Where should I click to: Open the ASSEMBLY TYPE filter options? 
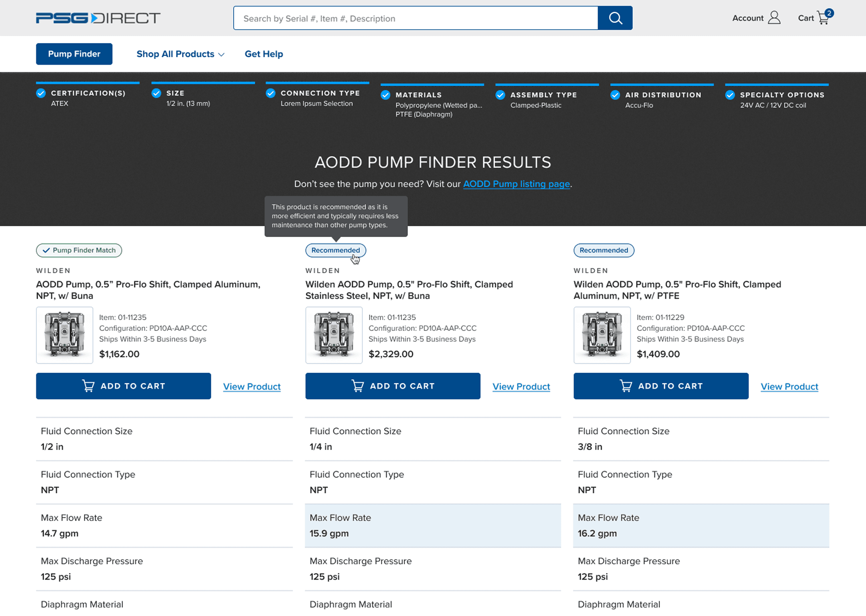500,95
